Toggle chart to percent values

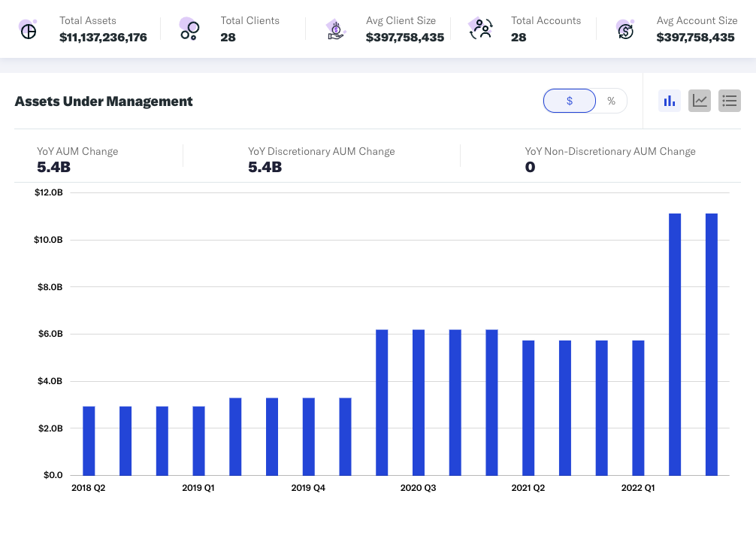[611, 101]
